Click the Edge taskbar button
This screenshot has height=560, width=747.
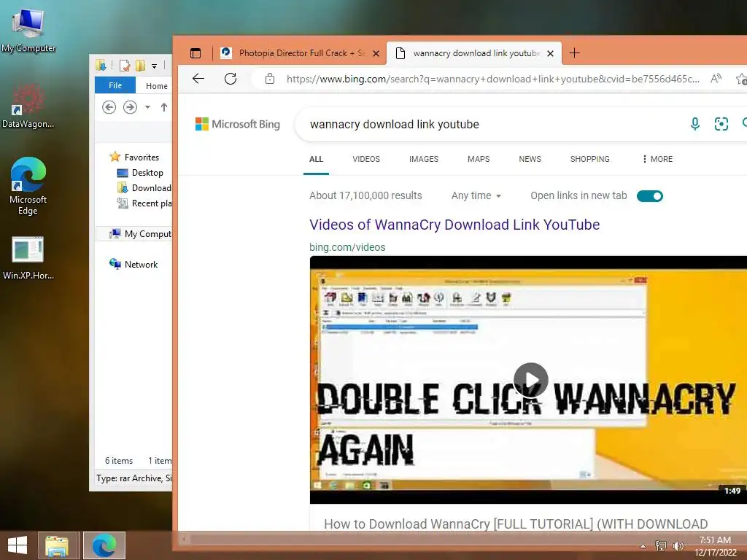point(104,545)
